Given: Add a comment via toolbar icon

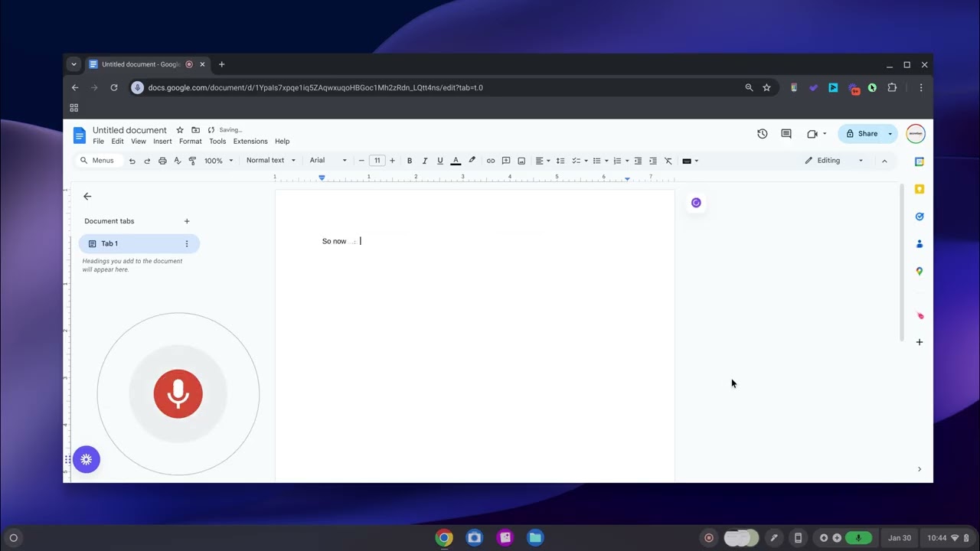Looking at the screenshot, I should [x=506, y=161].
